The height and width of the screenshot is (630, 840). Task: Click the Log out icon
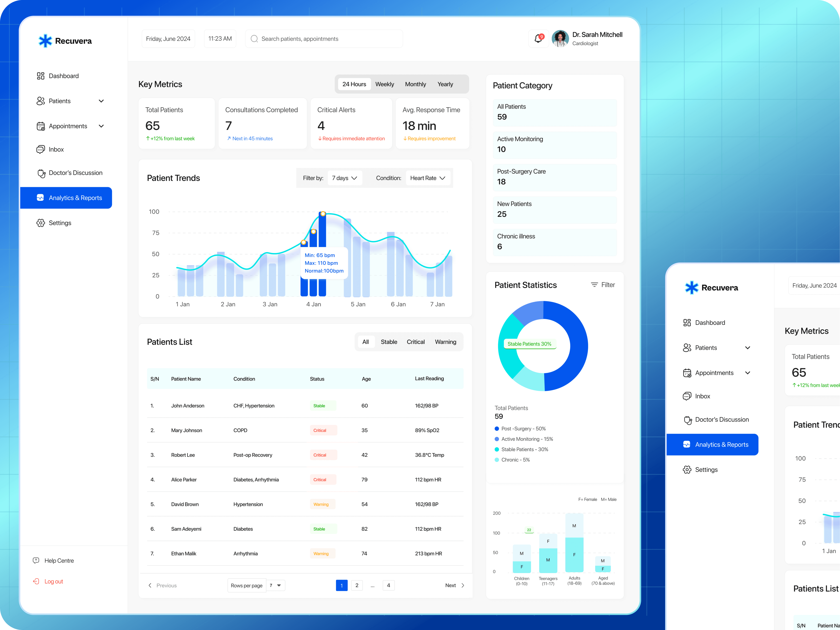tap(36, 581)
